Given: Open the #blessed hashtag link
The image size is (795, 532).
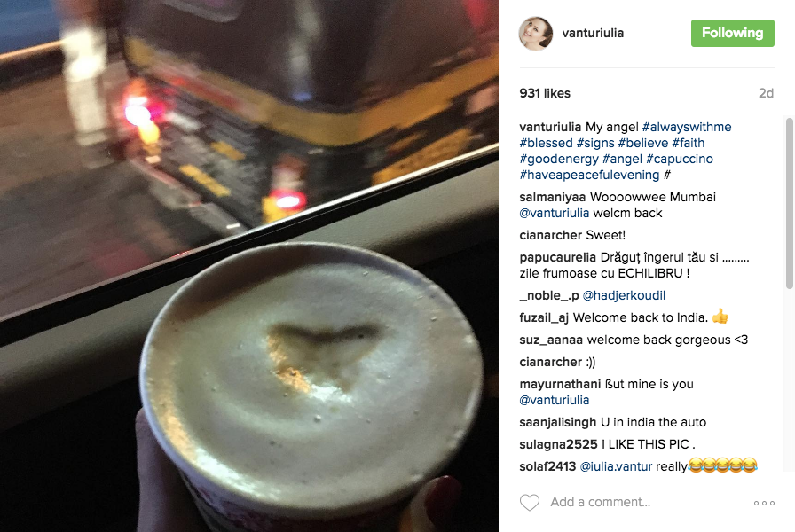Looking at the screenshot, I should point(546,143).
